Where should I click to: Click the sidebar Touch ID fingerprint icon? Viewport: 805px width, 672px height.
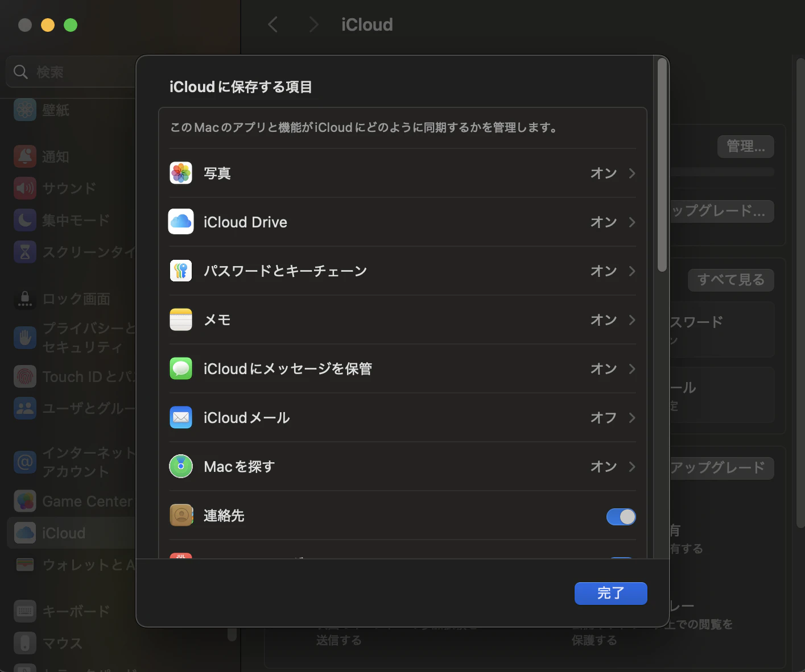click(x=25, y=376)
